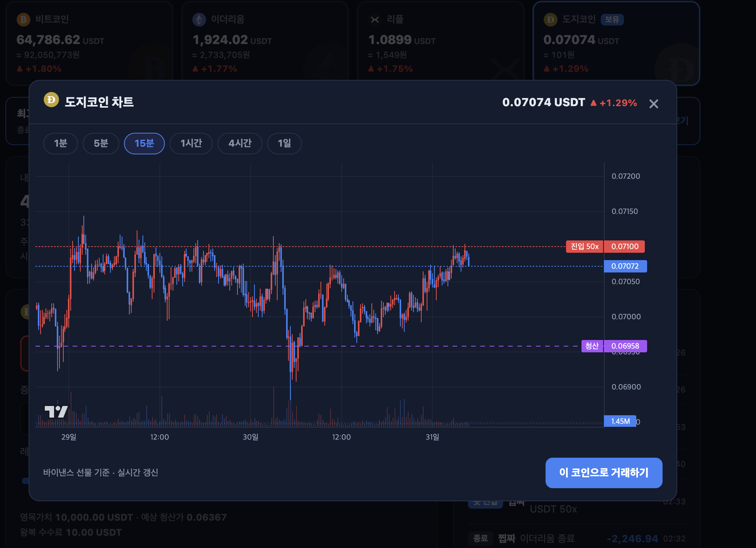Click the Dogecoin icon in the 도지코인 card
The width and height of the screenshot is (756, 548).
[x=551, y=19]
